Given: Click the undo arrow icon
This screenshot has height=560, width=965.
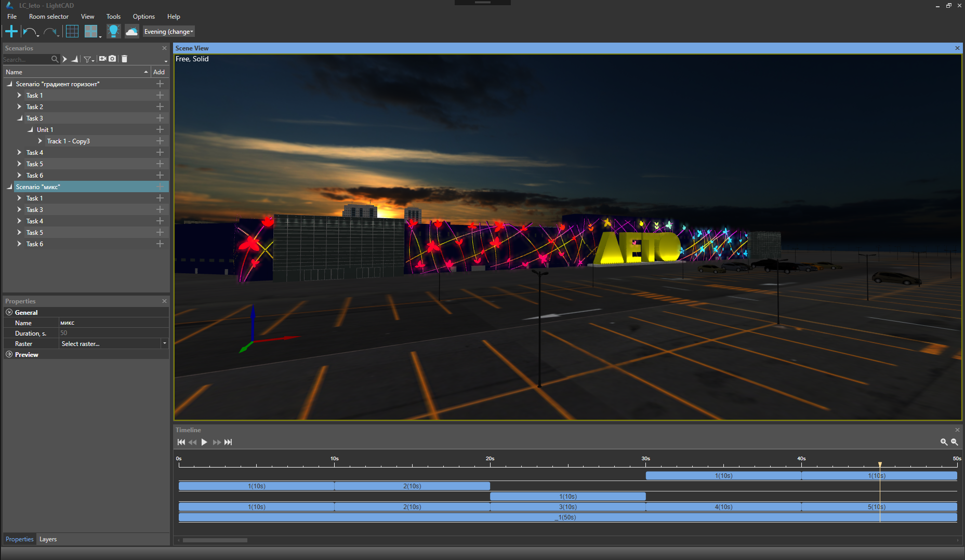Looking at the screenshot, I should pos(29,32).
